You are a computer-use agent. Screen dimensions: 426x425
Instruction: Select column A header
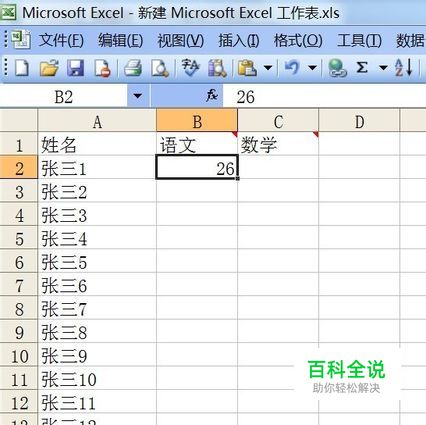pyautogui.click(x=97, y=121)
